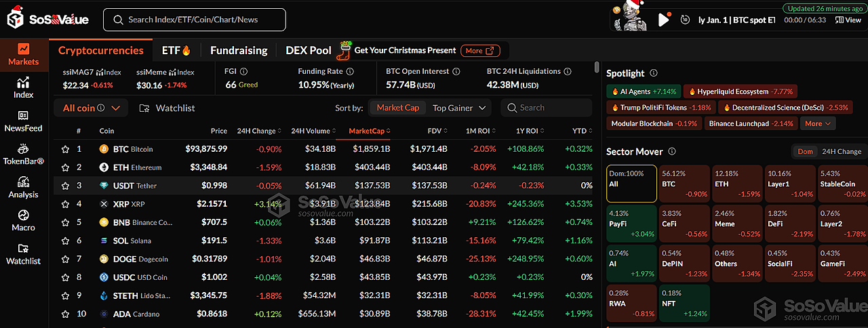868x328 pixels.
Task: Click the Lido STETH coin icon
Action: coord(104,295)
